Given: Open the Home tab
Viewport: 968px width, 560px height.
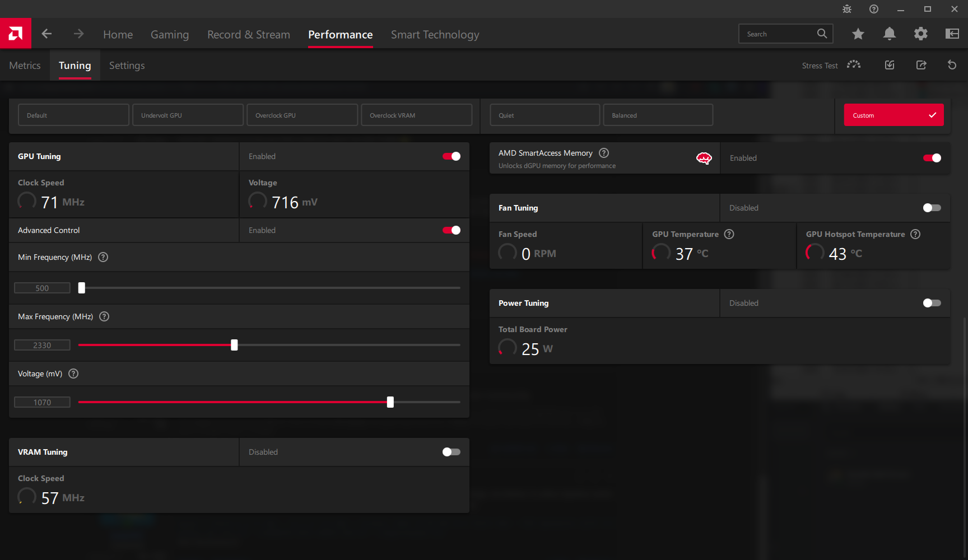Looking at the screenshot, I should [118, 35].
